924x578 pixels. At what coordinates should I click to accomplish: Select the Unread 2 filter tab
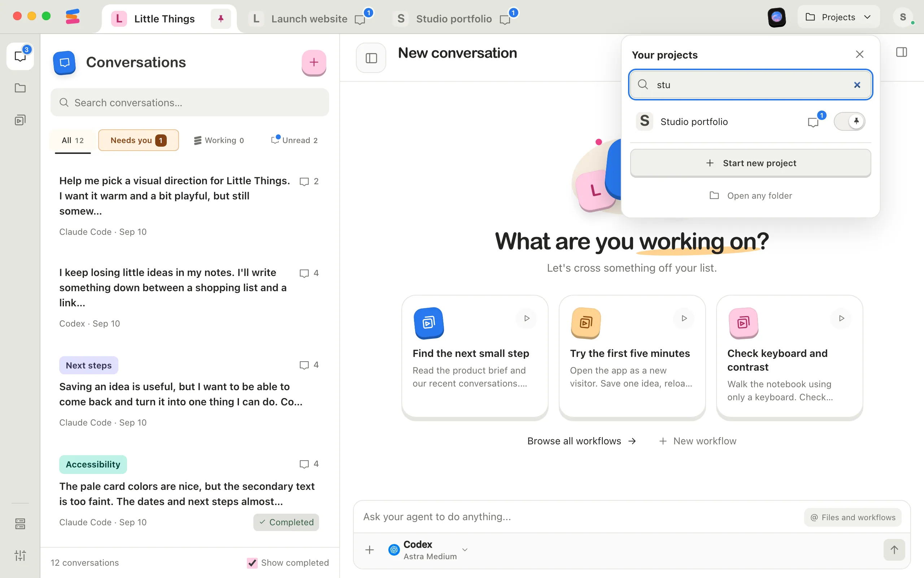pos(295,140)
